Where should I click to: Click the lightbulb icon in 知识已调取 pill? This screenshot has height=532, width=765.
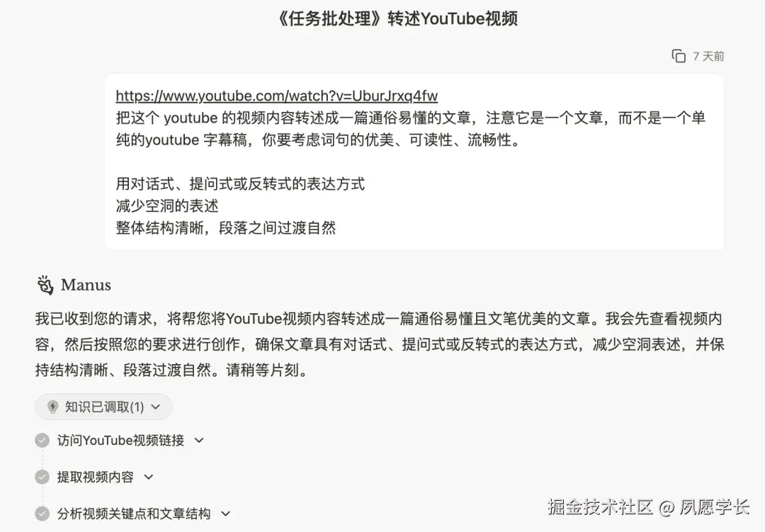click(52, 407)
